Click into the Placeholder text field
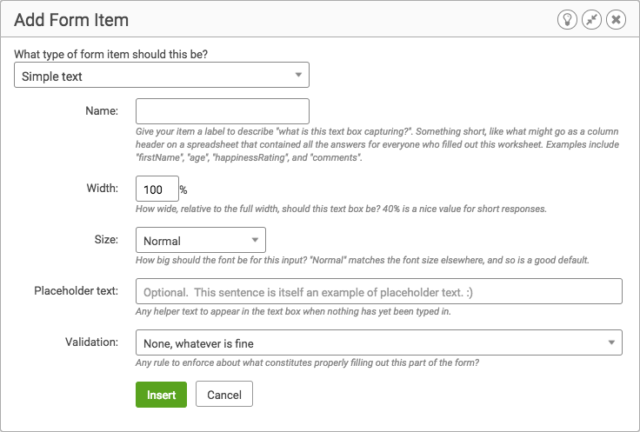Image resolution: width=640 pixels, height=432 pixels. [x=379, y=292]
